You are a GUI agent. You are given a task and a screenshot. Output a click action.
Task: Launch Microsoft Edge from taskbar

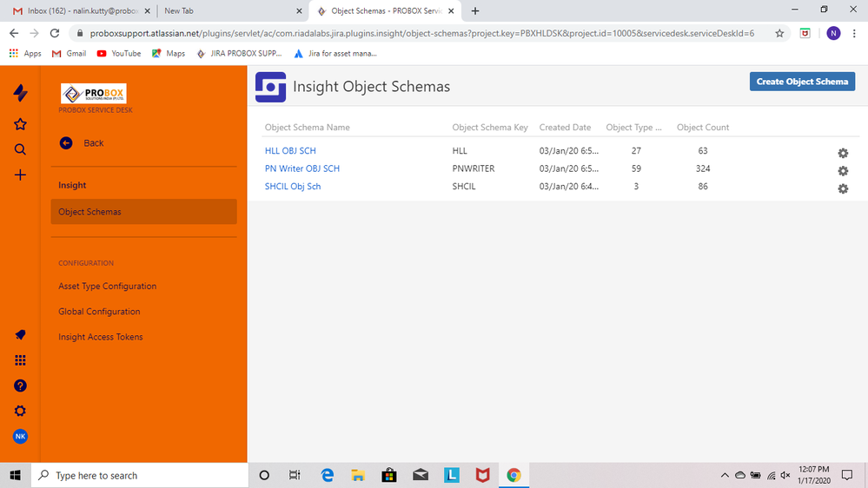coord(328,475)
